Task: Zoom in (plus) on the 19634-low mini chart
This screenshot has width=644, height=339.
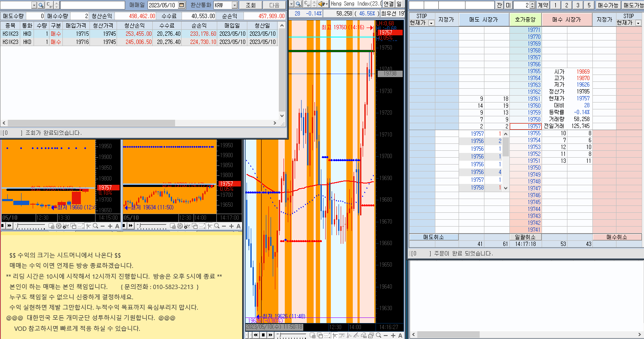Action: pyautogui.click(x=231, y=226)
